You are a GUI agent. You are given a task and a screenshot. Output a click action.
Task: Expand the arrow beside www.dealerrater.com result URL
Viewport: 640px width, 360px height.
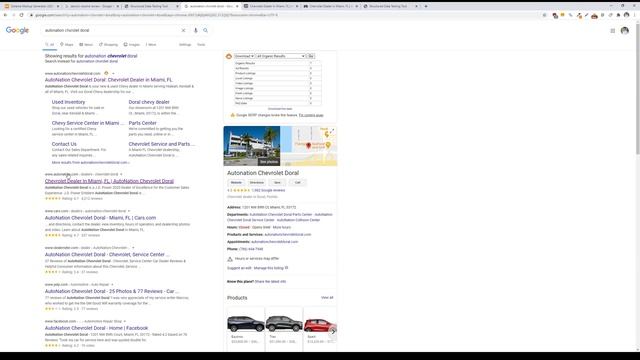click(133, 248)
